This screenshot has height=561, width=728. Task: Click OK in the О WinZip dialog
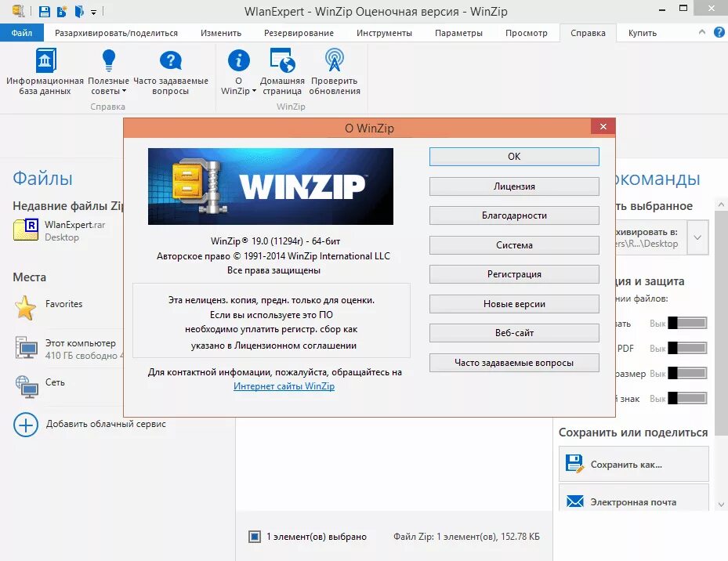point(514,157)
